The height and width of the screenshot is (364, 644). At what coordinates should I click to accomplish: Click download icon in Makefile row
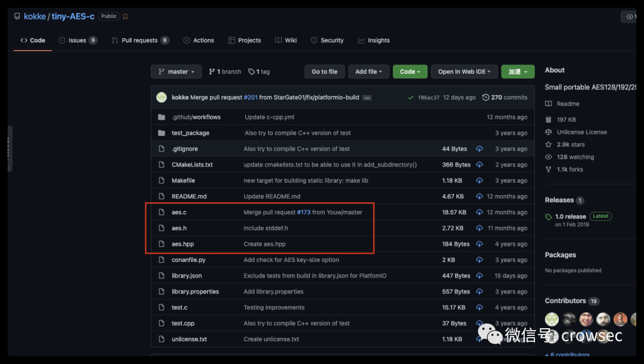click(x=479, y=181)
